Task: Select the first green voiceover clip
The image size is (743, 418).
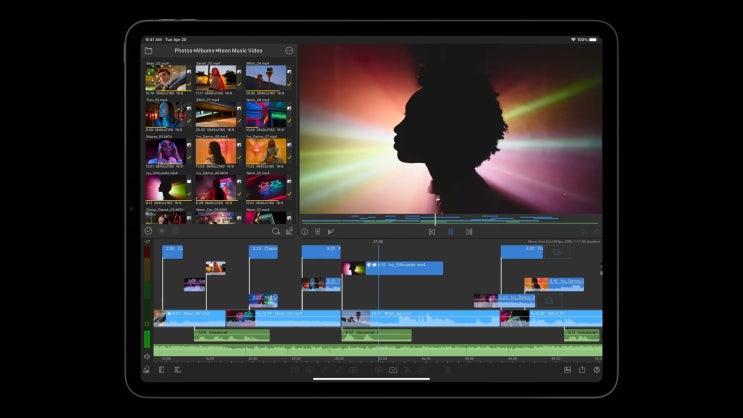Action: tap(232, 335)
